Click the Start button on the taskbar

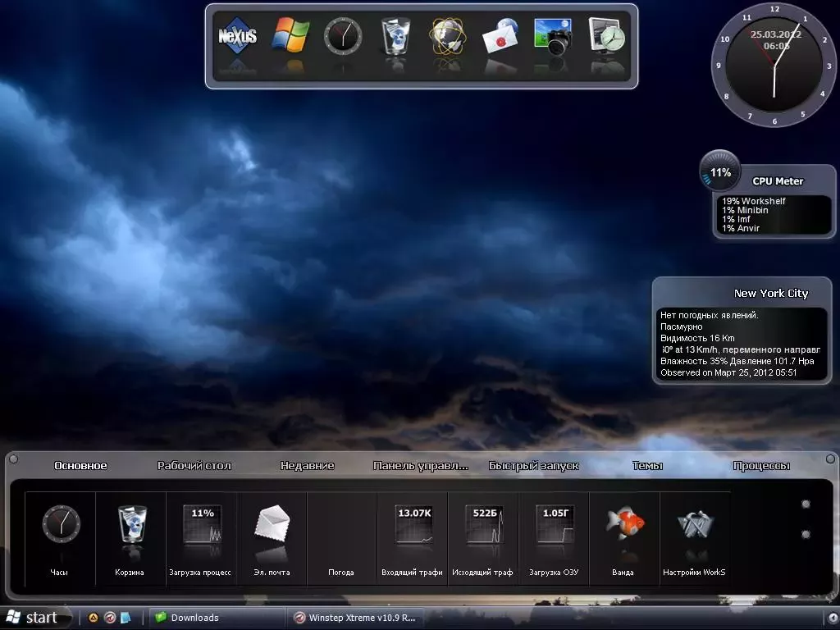tap(33, 617)
